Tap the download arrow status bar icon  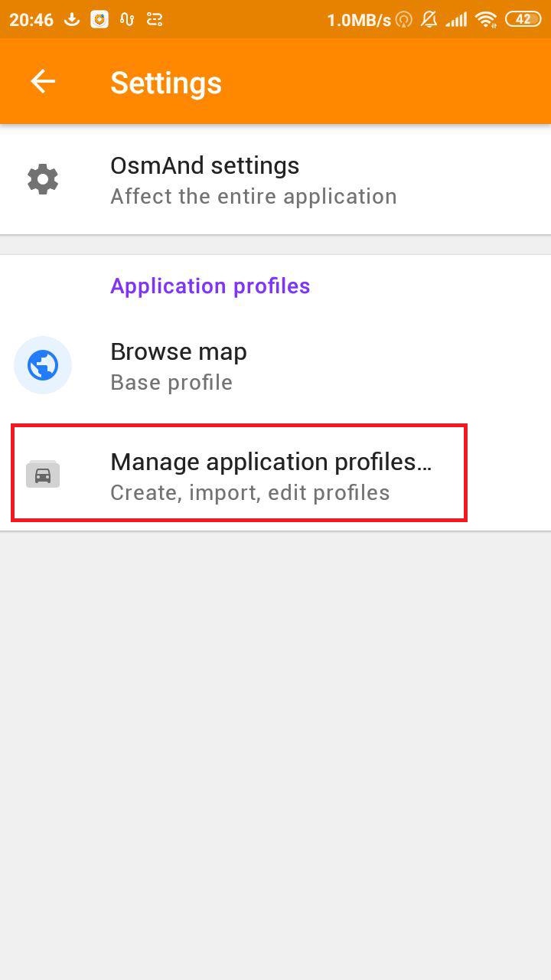[x=72, y=19]
